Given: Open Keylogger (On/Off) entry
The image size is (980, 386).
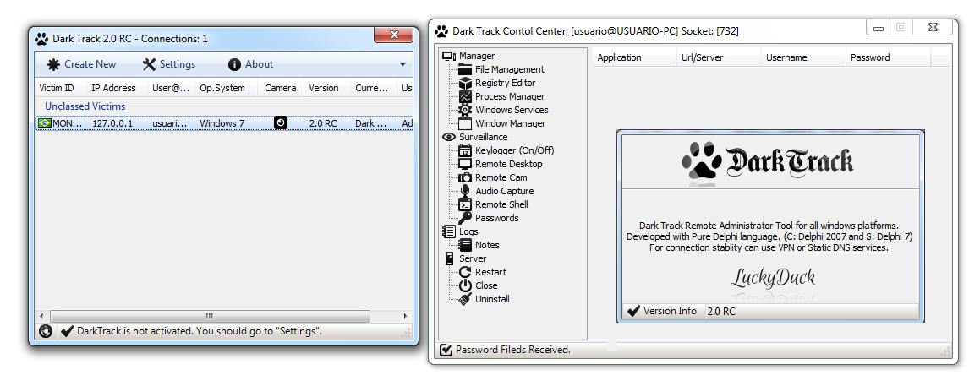Looking at the screenshot, I should 514,150.
